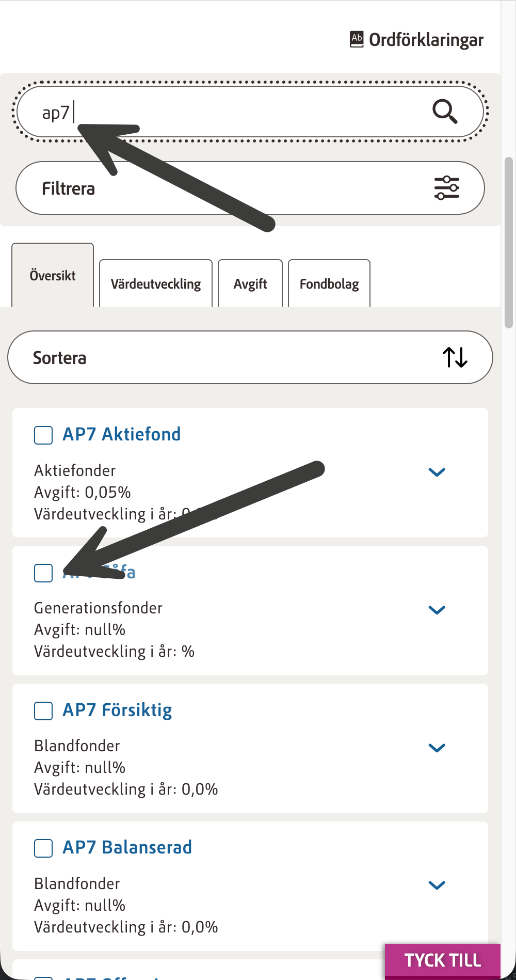Click the Ordförklaringar book icon
This screenshot has height=980, width=516.
[x=357, y=39]
